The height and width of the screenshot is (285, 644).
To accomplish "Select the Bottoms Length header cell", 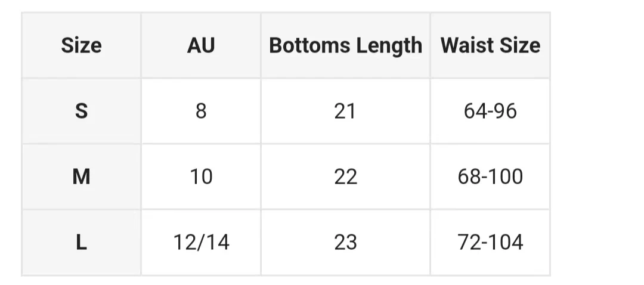I will [x=345, y=45].
